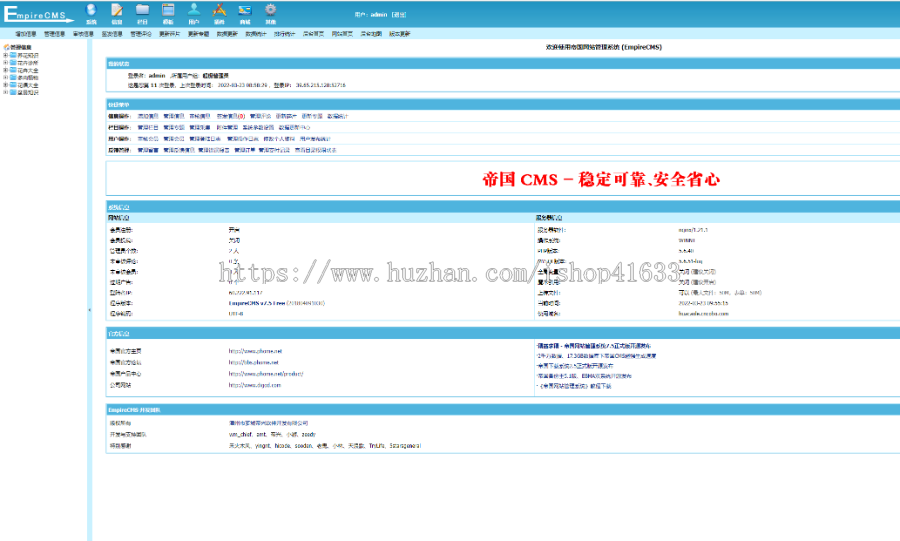The image size is (900, 541).
Task: Open the 信息 (Information) notepad icon menu
Action: click(x=117, y=13)
